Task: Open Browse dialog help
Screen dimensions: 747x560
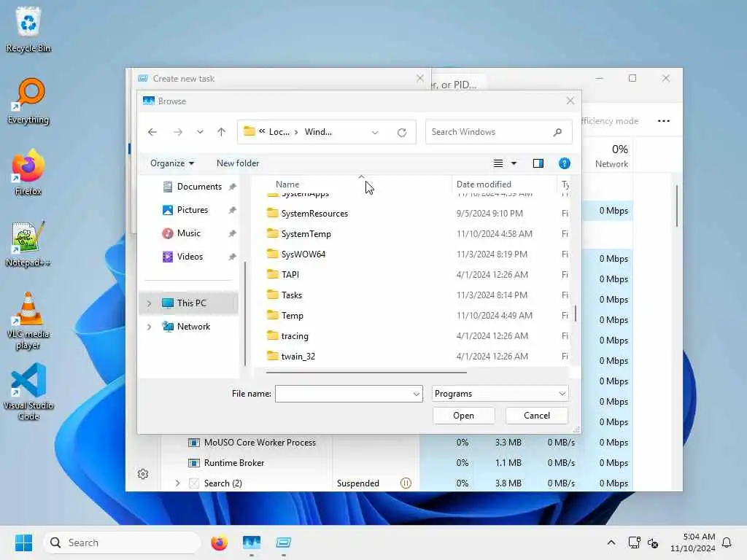Action: [x=565, y=163]
